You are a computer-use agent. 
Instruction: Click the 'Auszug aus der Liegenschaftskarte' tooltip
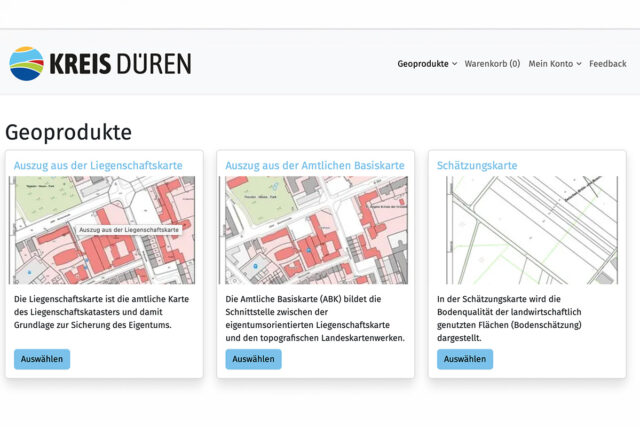point(129,230)
